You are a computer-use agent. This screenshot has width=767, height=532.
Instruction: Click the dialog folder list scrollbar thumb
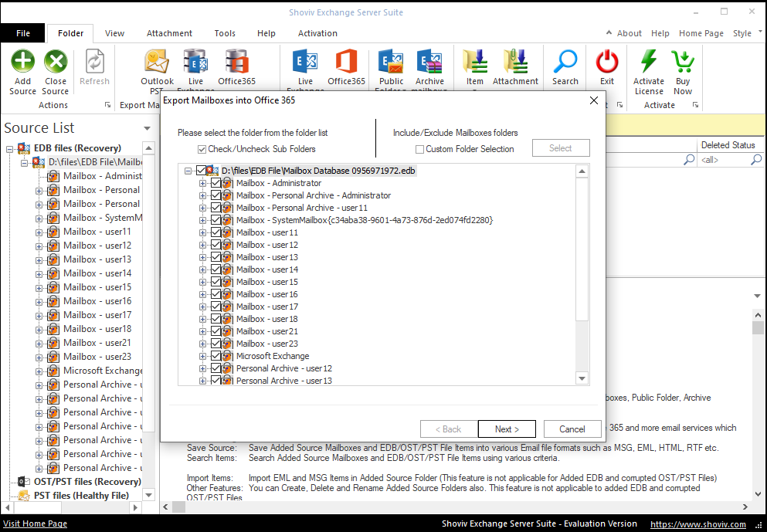[x=582, y=249]
